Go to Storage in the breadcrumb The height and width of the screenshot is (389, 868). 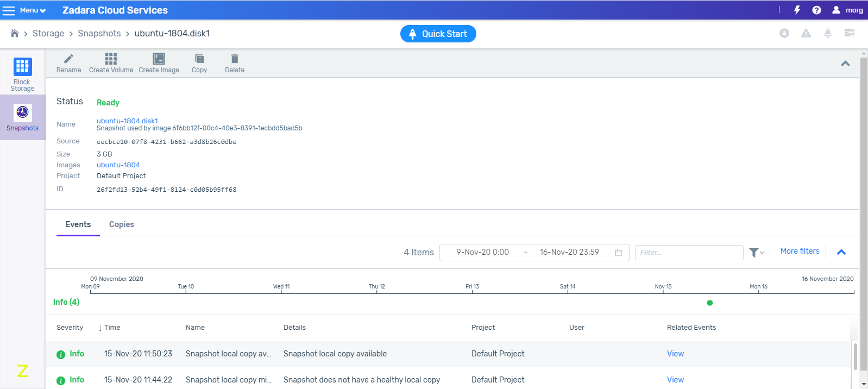[x=48, y=34]
